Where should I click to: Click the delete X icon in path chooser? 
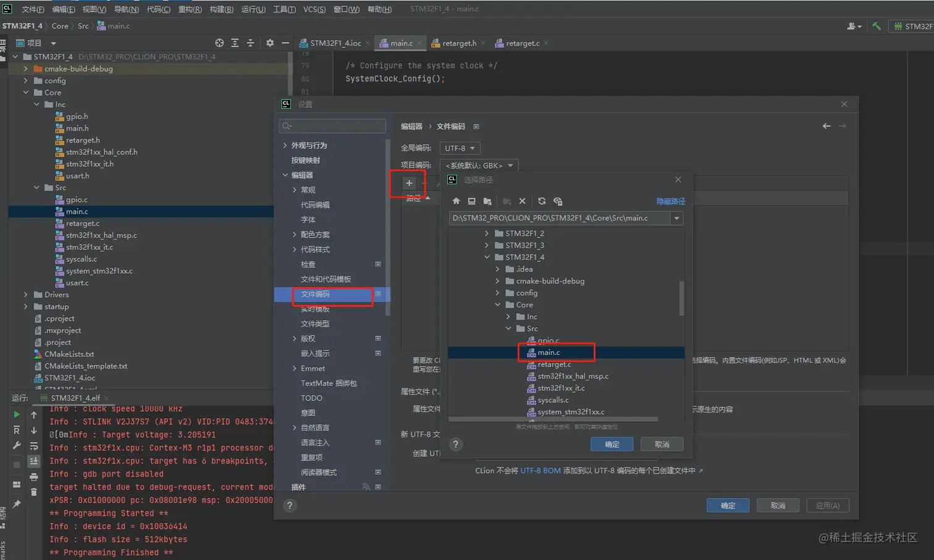tap(523, 201)
